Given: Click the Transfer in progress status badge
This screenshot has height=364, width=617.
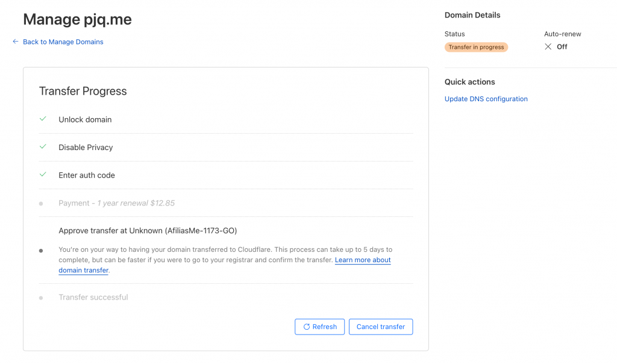Looking at the screenshot, I should tap(476, 47).
